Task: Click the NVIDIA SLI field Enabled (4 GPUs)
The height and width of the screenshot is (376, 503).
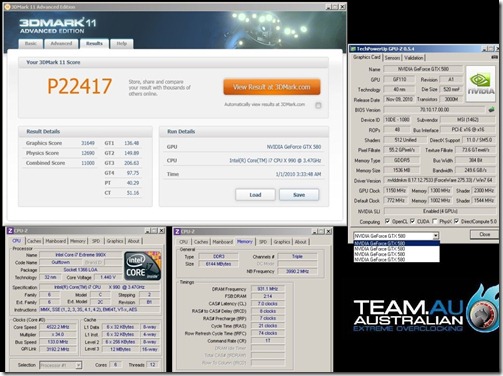Action: tap(440, 211)
